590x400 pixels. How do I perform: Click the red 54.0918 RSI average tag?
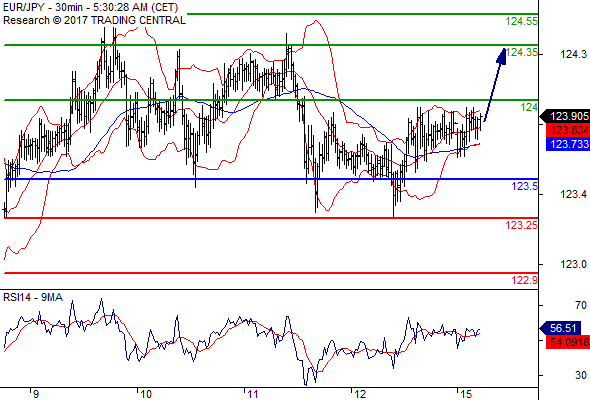point(568,342)
